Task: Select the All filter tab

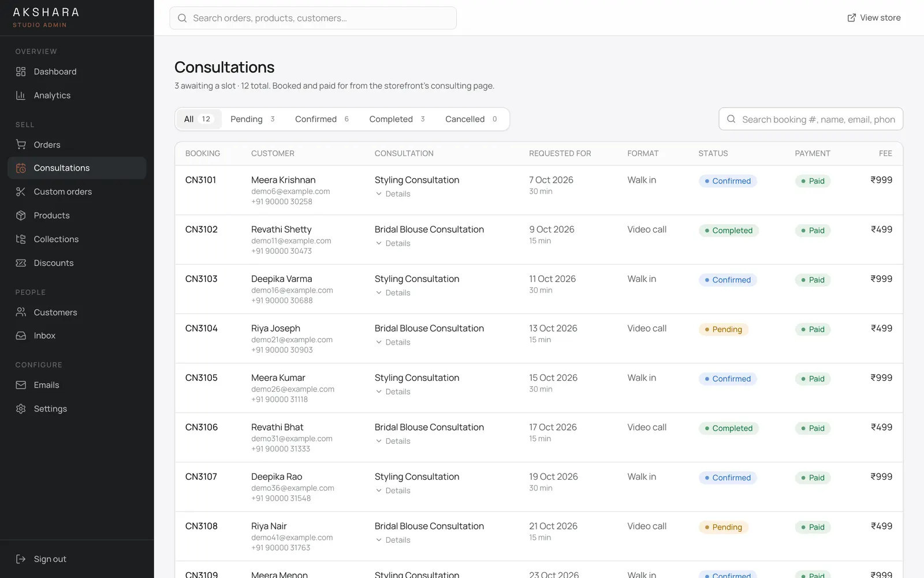Action: click(x=199, y=119)
